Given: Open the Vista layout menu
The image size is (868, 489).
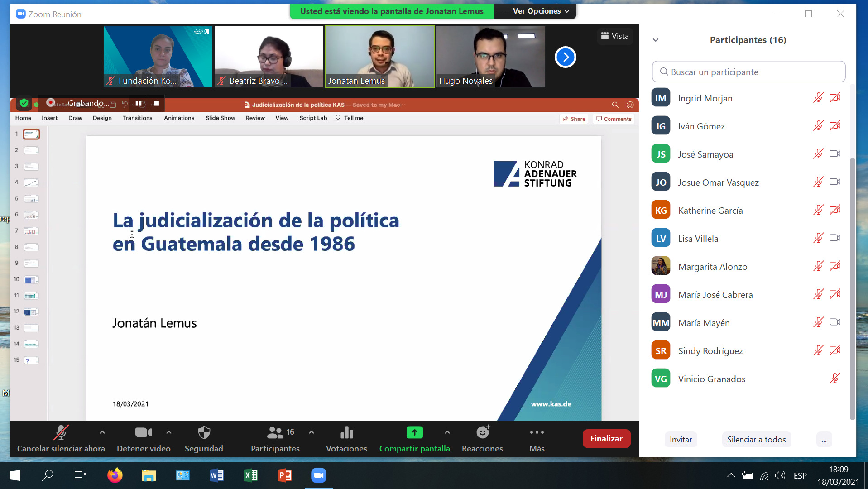Looking at the screenshot, I should tap(614, 36).
